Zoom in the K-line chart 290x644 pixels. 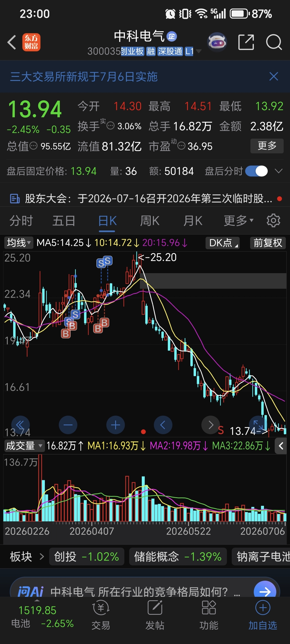click(115, 425)
